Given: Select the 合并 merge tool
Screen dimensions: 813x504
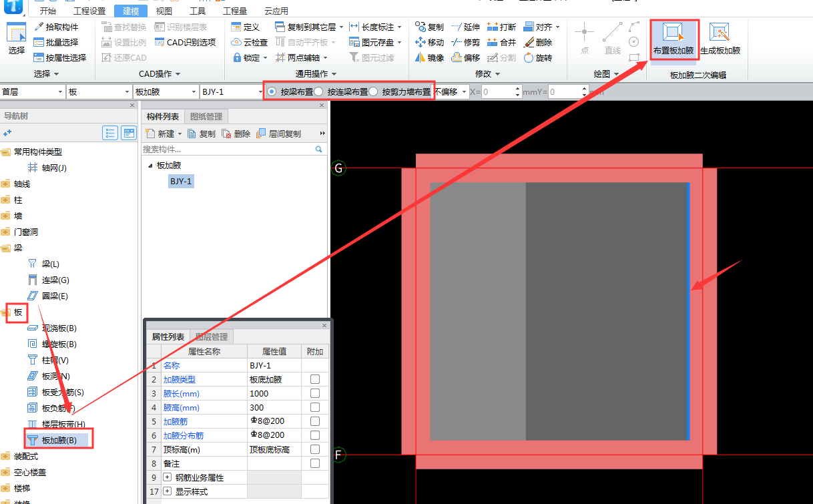Looking at the screenshot, I should click(x=501, y=42).
